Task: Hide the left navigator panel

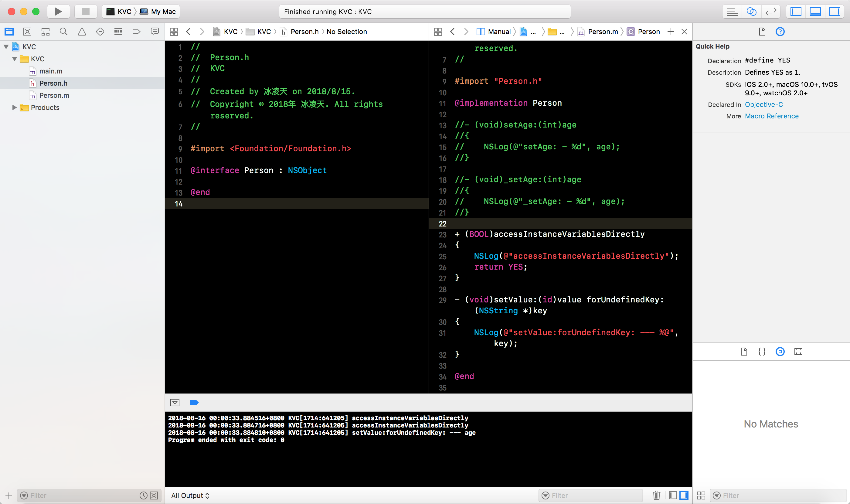Action: tap(796, 12)
